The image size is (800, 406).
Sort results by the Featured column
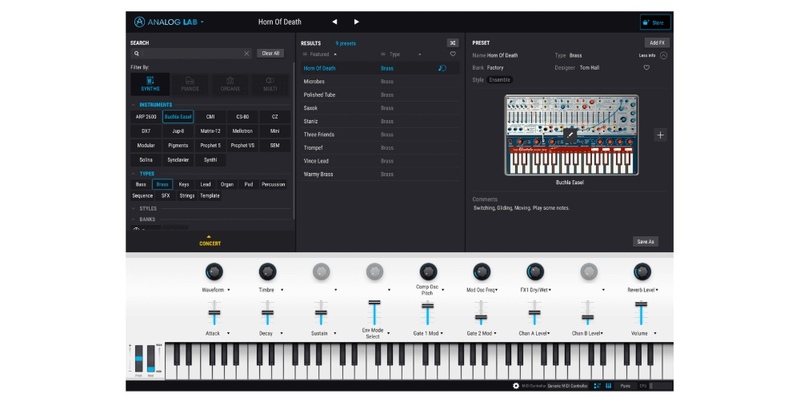(x=319, y=54)
